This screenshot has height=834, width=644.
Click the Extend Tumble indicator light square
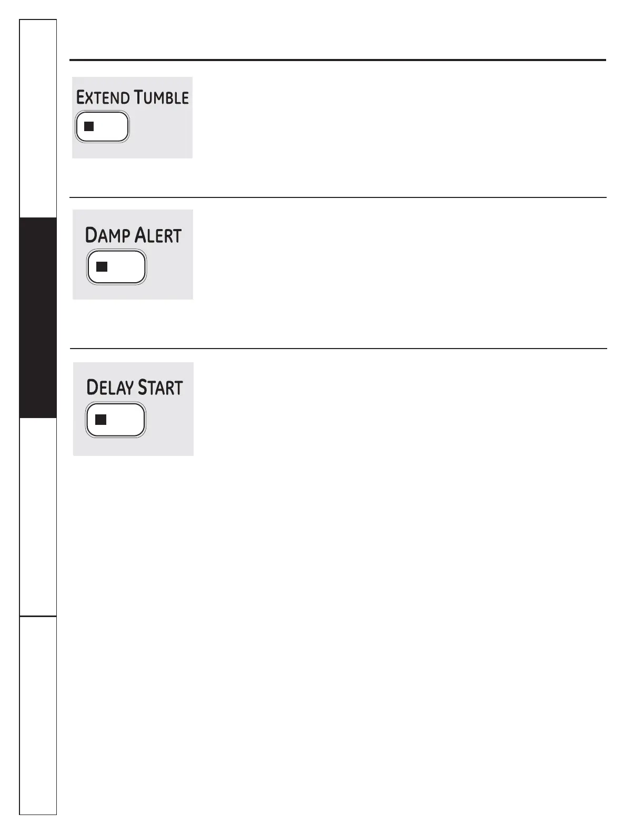89,126
